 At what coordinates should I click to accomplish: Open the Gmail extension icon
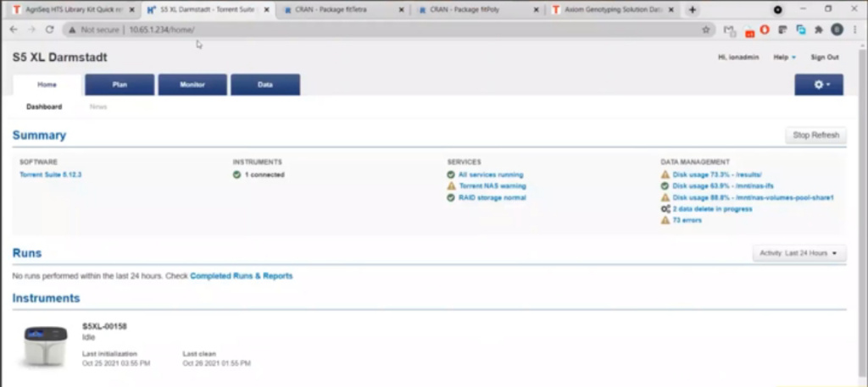(730, 30)
